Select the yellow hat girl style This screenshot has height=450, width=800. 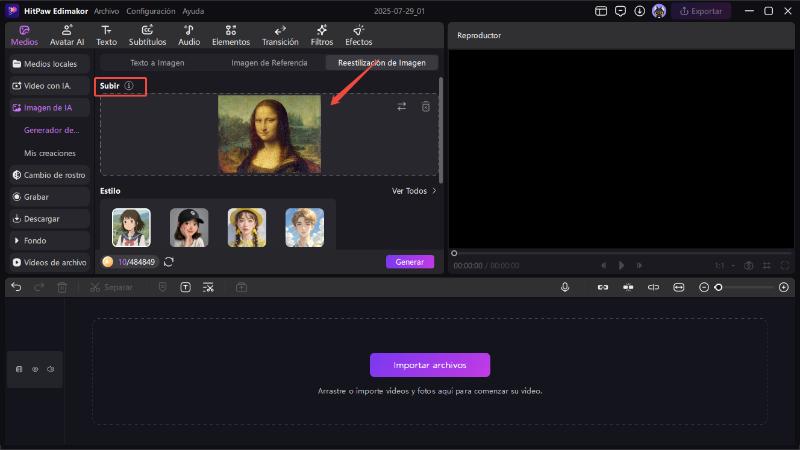[x=247, y=228]
